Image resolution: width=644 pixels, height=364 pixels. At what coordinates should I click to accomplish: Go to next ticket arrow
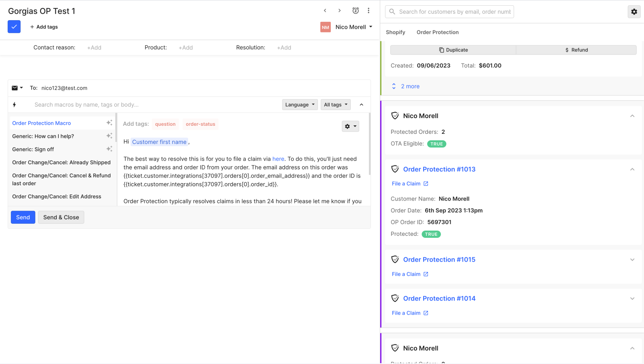[339, 11]
